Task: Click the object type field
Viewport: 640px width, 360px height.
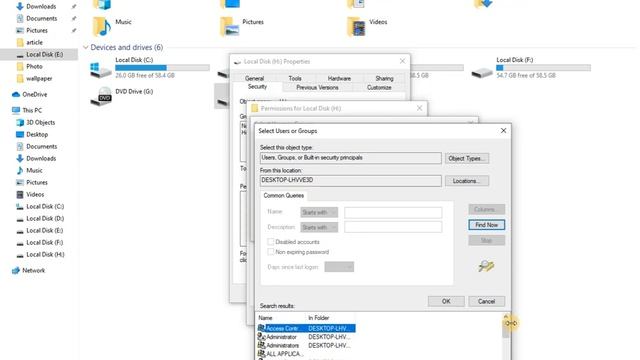Action: [x=351, y=158]
